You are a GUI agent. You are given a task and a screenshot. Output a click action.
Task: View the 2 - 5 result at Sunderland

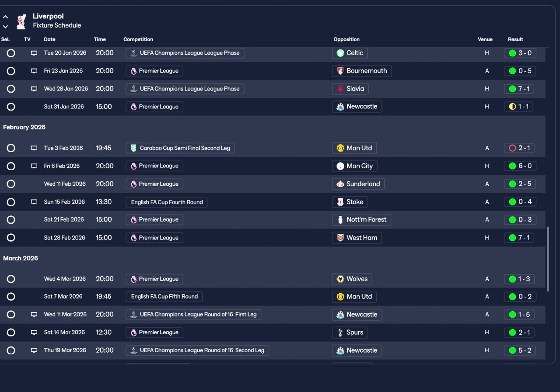click(x=520, y=184)
